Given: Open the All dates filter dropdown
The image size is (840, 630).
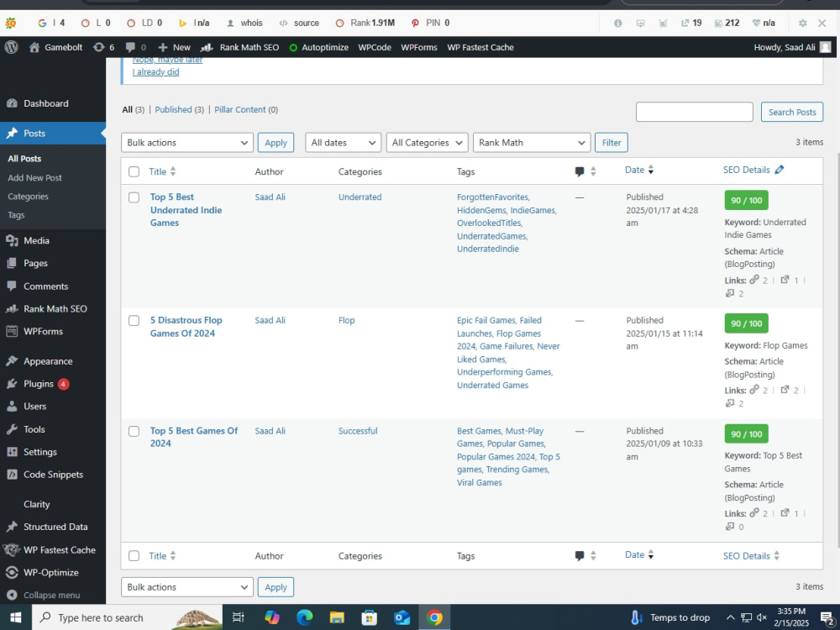Looking at the screenshot, I should 343,143.
